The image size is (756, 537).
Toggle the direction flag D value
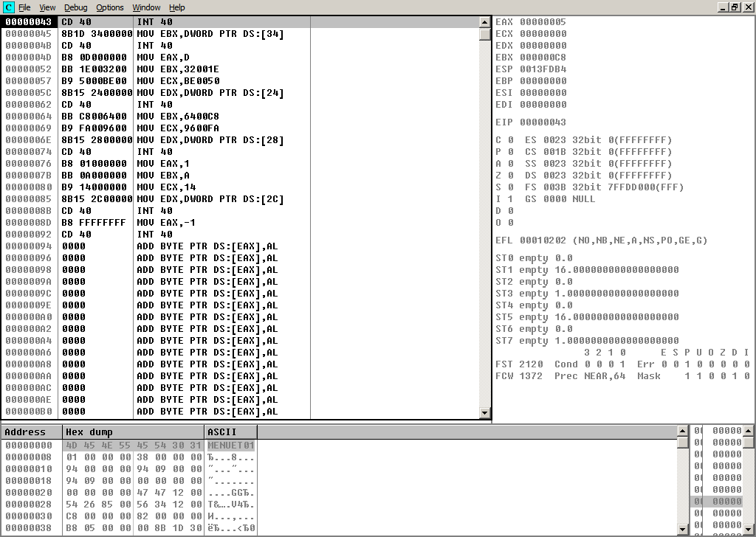510,211
